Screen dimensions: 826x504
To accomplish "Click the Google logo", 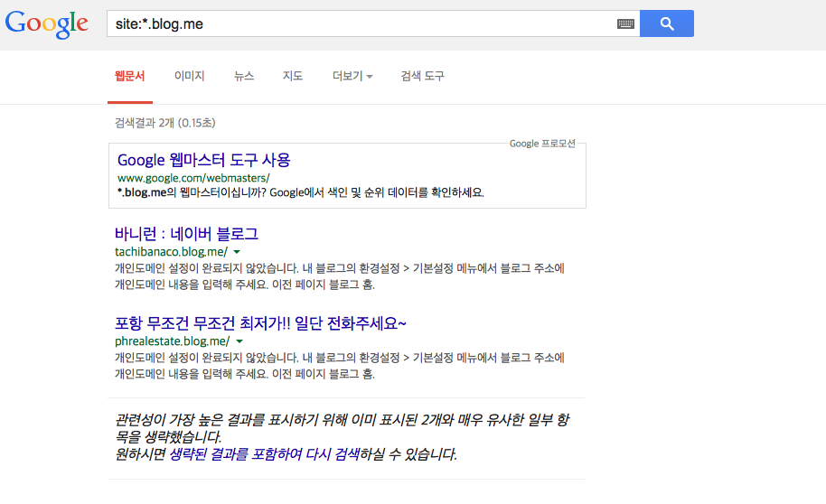I will click(x=47, y=24).
